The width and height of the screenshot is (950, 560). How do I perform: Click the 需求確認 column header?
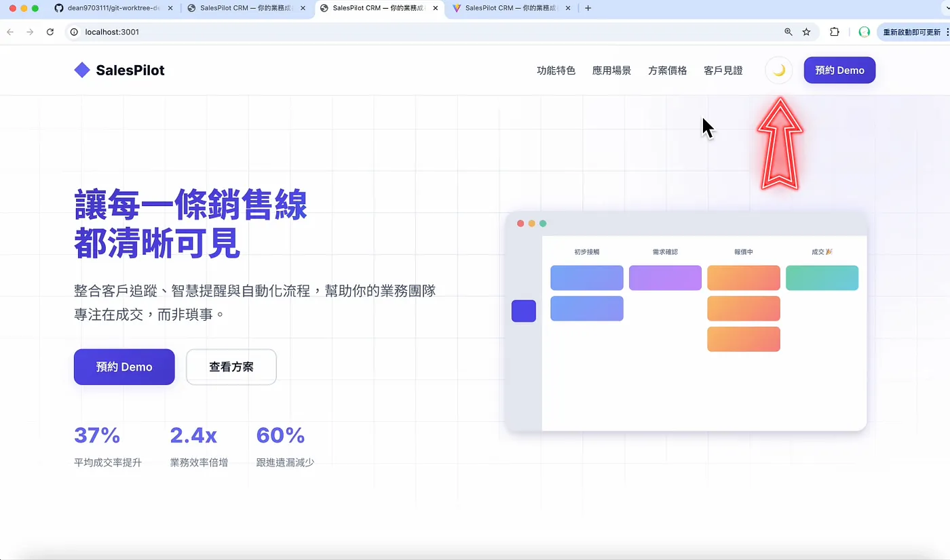pos(665,252)
